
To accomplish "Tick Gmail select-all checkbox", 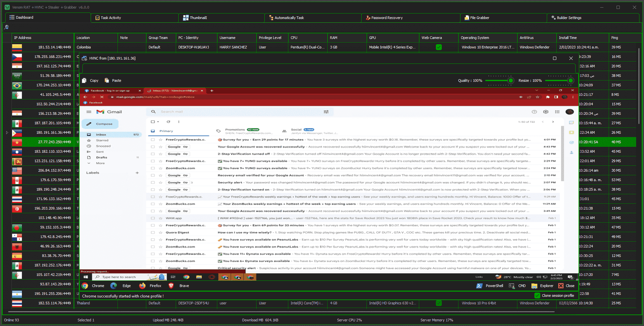I will point(153,122).
